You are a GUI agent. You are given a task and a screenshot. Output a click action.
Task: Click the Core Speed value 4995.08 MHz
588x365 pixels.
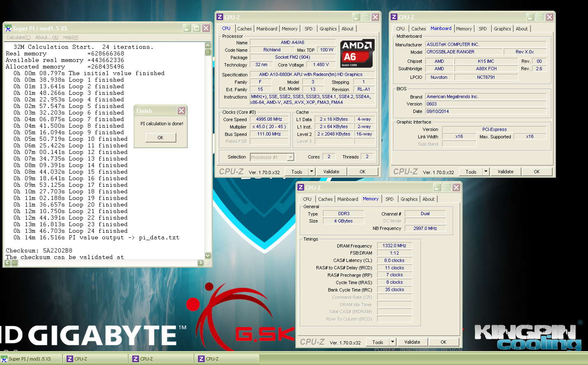tap(269, 119)
